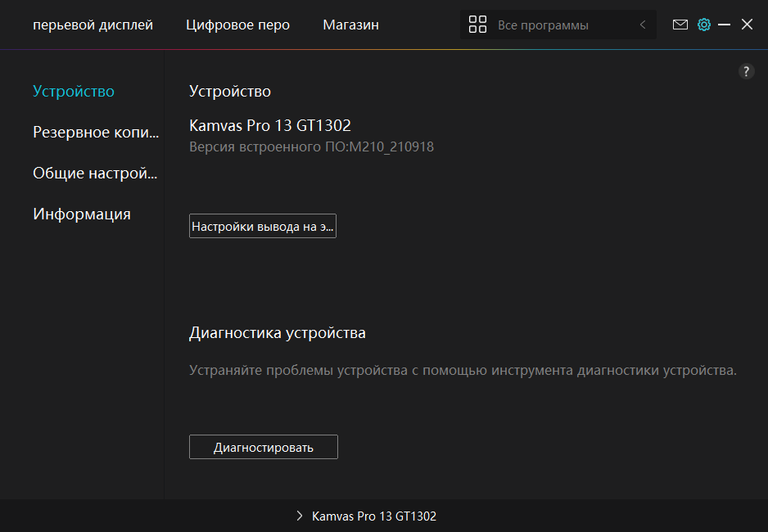
Task: Open settings via the gear icon
Action: click(703, 25)
